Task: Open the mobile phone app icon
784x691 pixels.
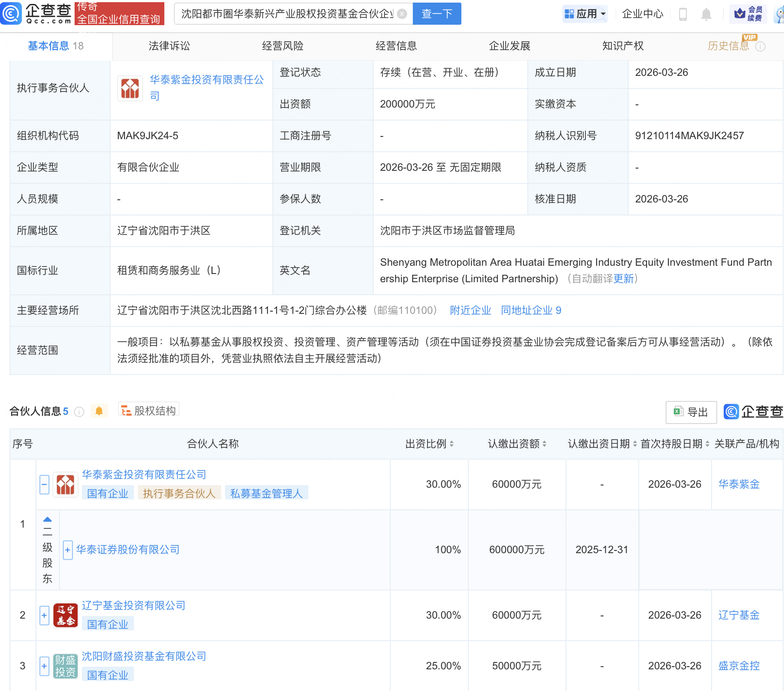Action: pyautogui.click(x=683, y=14)
